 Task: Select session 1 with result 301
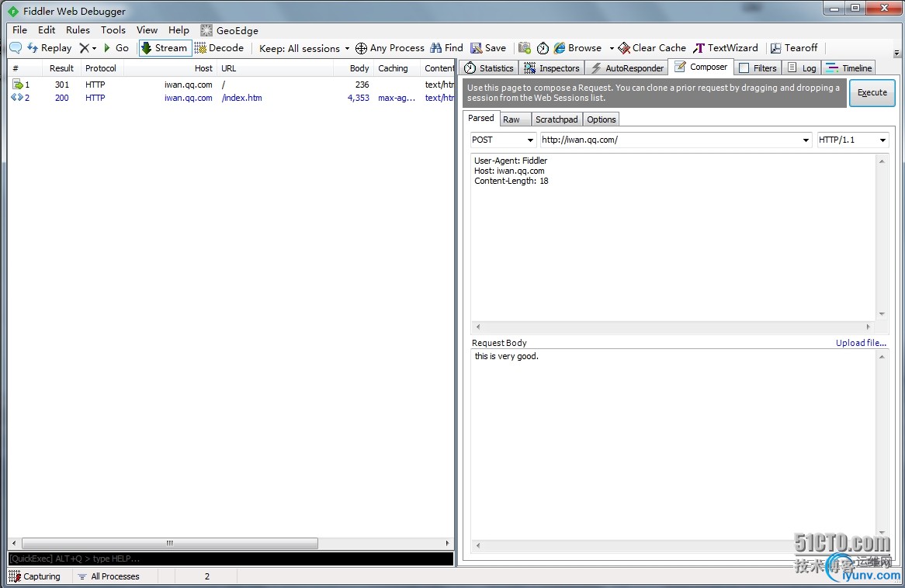[231, 85]
